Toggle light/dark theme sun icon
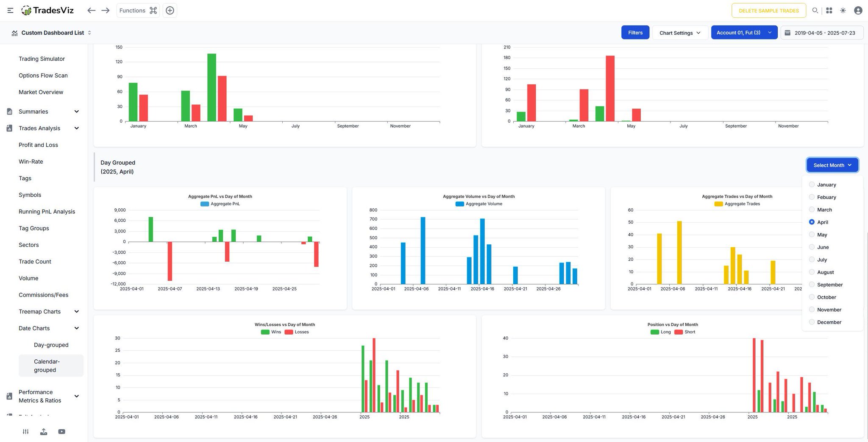The height and width of the screenshot is (442, 868). coord(843,11)
